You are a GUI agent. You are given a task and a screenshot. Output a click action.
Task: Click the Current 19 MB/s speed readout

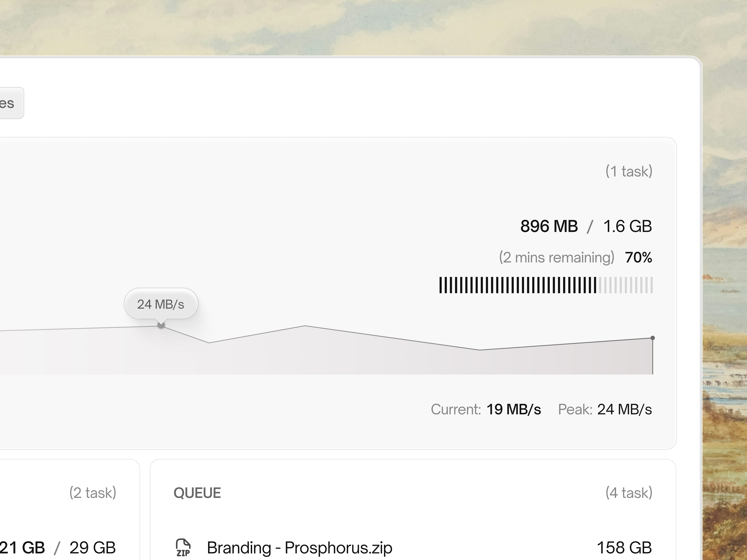coord(513,409)
